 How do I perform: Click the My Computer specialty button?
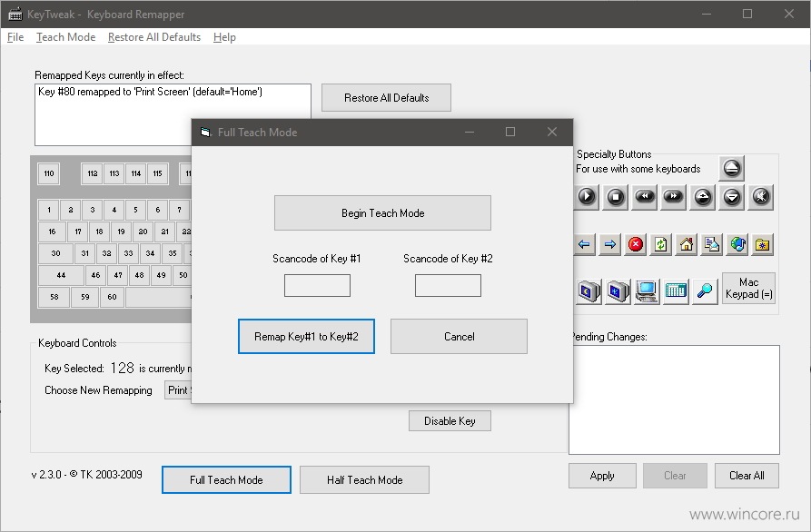coord(647,291)
